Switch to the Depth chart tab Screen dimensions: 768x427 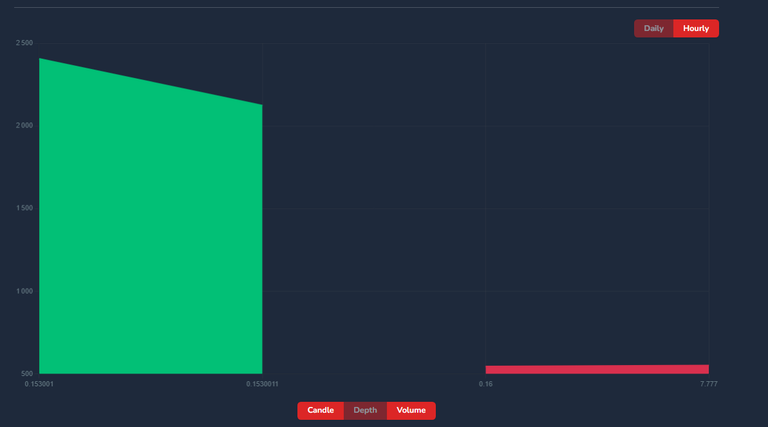click(x=365, y=410)
